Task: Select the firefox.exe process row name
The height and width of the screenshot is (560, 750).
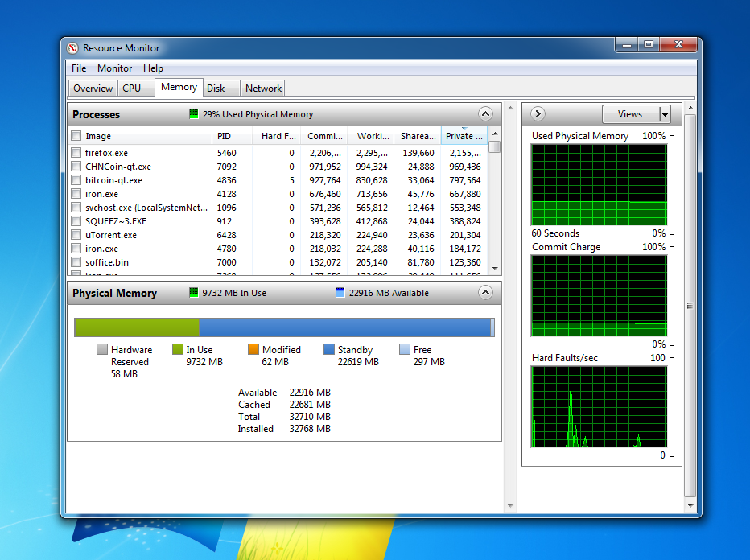Action: coord(106,153)
